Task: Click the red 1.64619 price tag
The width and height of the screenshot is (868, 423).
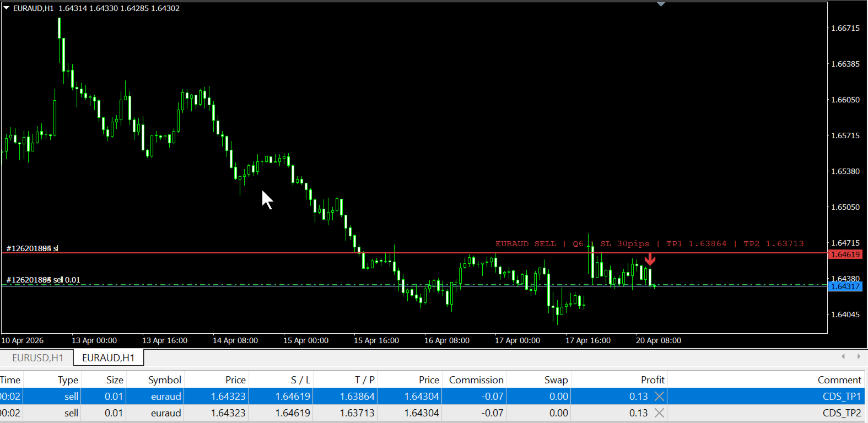Action: (x=845, y=254)
